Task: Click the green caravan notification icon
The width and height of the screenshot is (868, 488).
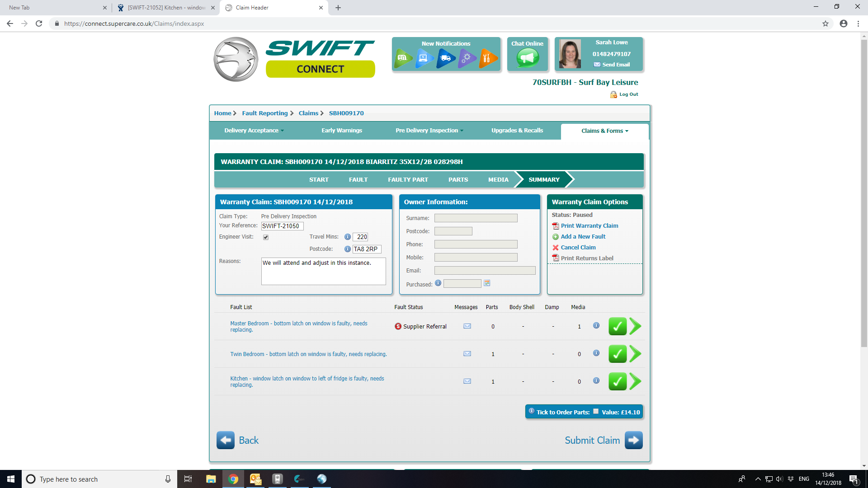Action: click(402, 58)
